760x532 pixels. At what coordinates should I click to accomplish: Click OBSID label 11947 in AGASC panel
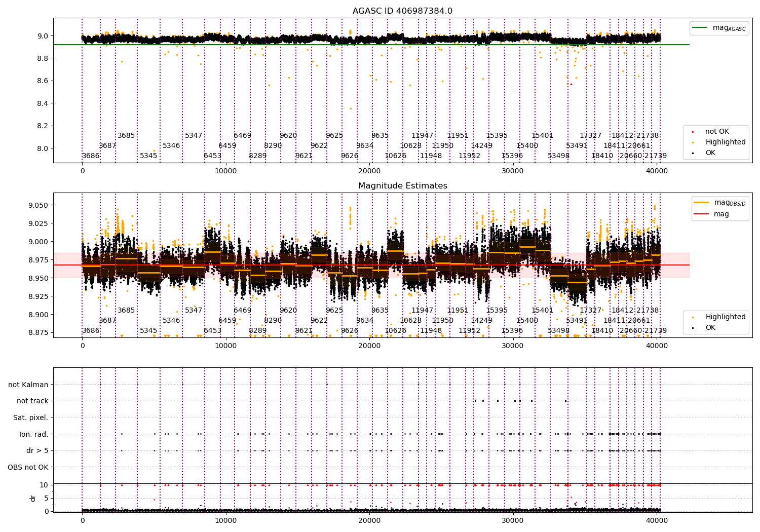pos(422,135)
